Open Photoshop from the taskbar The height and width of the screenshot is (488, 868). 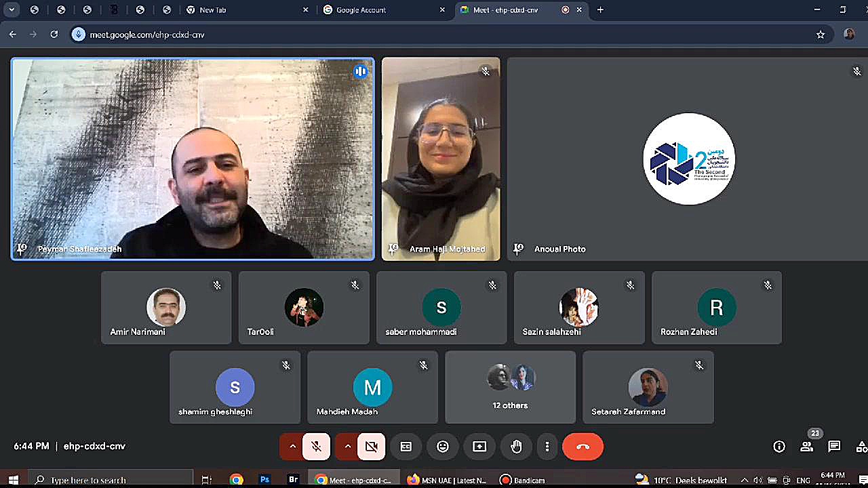pos(265,480)
